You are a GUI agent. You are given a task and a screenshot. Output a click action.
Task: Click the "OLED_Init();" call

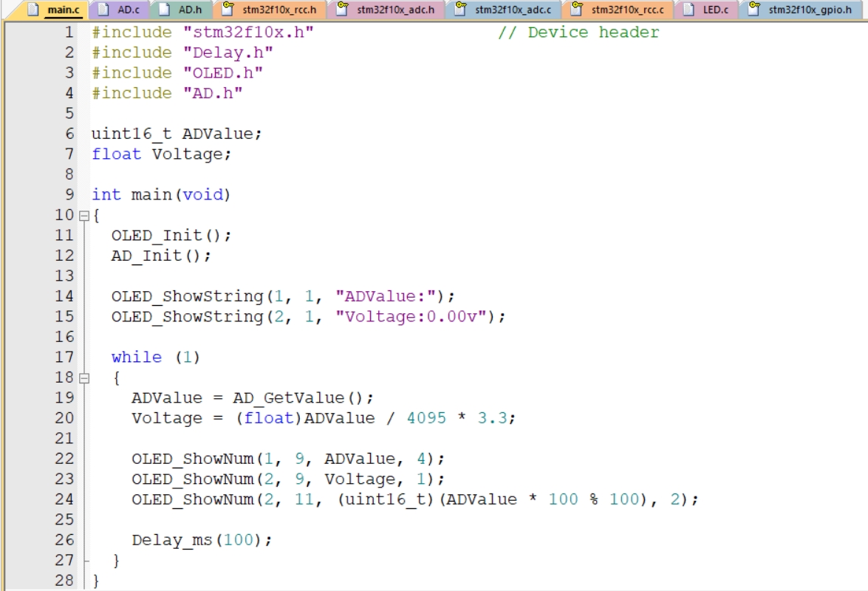pyautogui.click(x=171, y=235)
